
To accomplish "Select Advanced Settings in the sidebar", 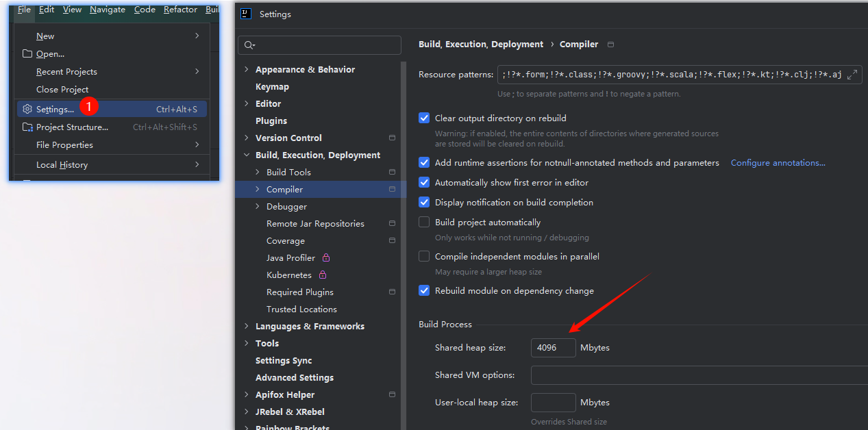I will (x=295, y=377).
